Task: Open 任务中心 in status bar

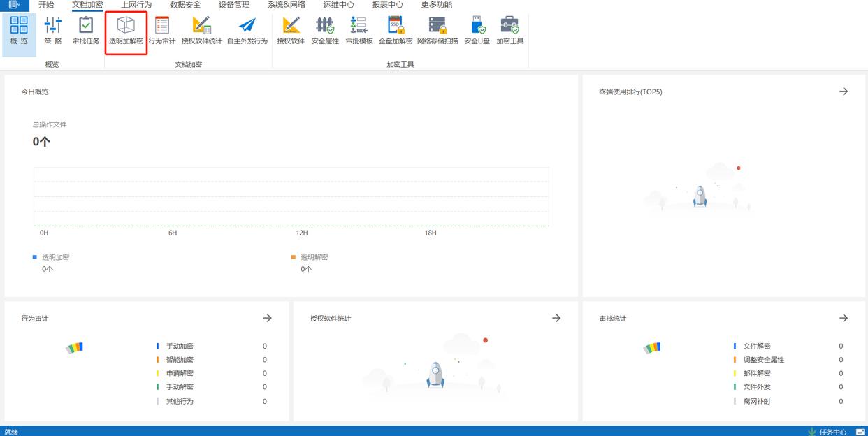Action: (x=827, y=431)
